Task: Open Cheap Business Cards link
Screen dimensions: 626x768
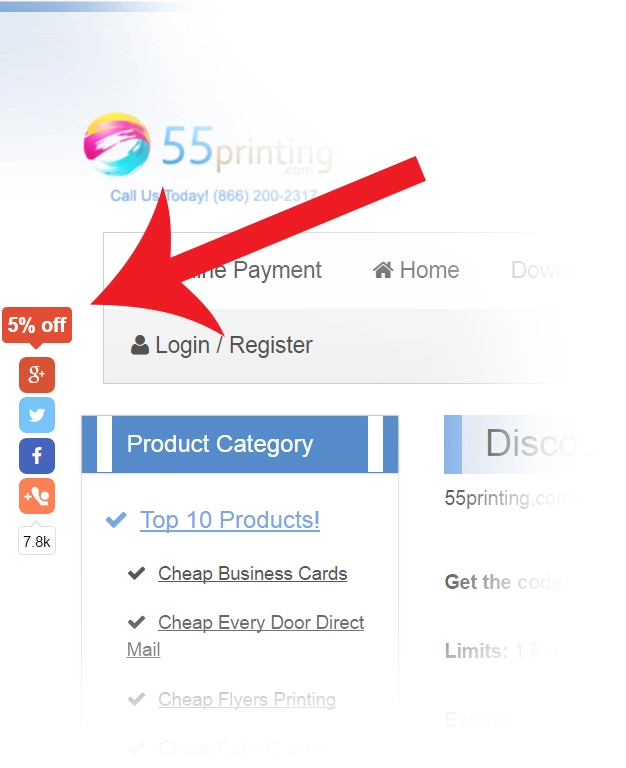Action: (x=252, y=574)
